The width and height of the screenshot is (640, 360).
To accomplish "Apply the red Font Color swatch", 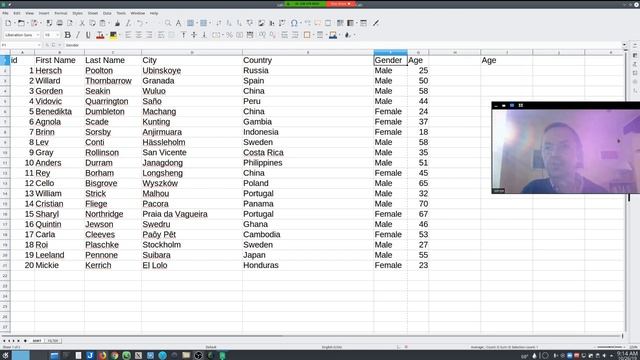I will (x=100, y=35).
